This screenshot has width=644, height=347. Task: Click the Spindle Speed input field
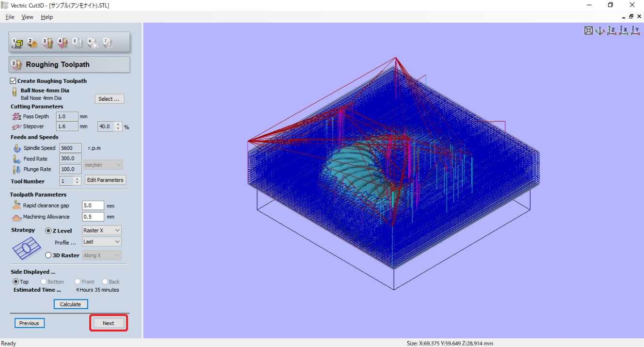70,148
